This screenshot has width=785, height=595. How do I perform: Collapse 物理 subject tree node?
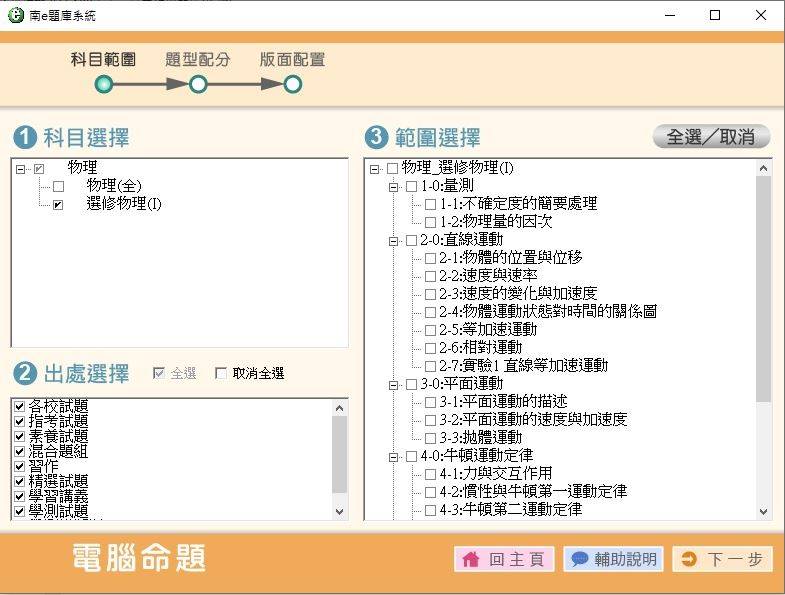(20, 169)
